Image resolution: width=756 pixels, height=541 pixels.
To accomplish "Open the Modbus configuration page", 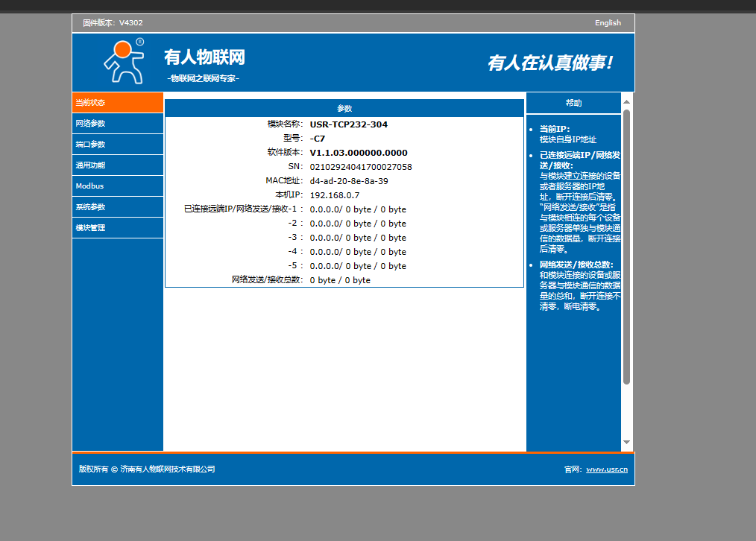I will (117, 186).
